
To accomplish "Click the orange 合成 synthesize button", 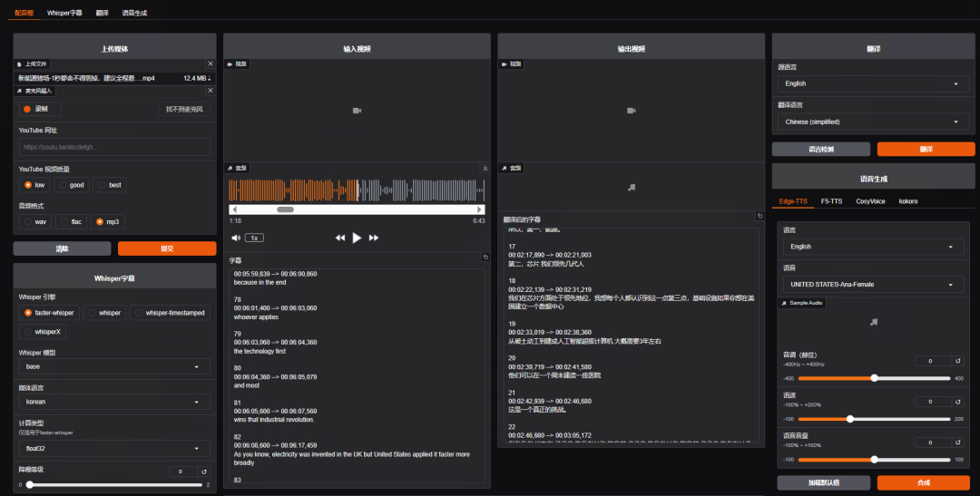I will (x=923, y=482).
